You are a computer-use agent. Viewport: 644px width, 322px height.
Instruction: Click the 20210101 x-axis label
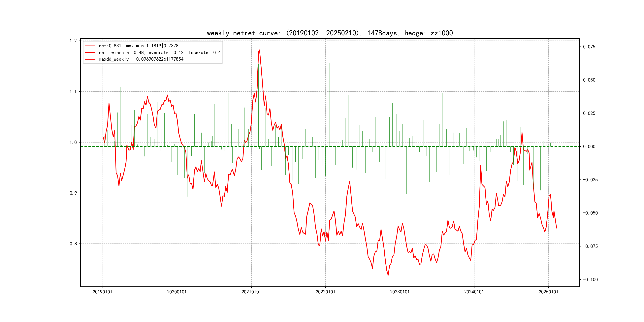click(251, 292)
